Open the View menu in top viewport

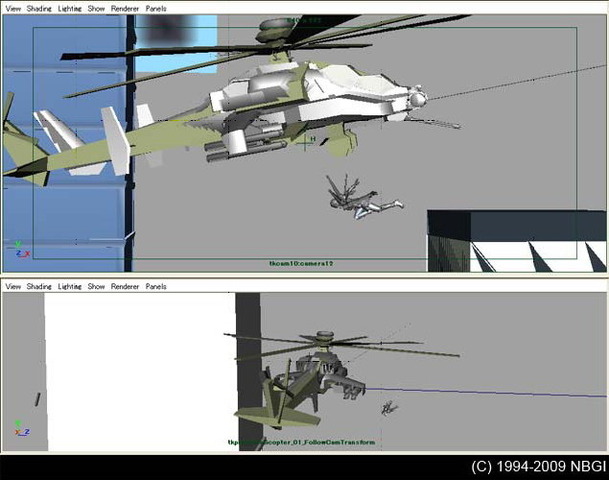[x=14, y=8]
